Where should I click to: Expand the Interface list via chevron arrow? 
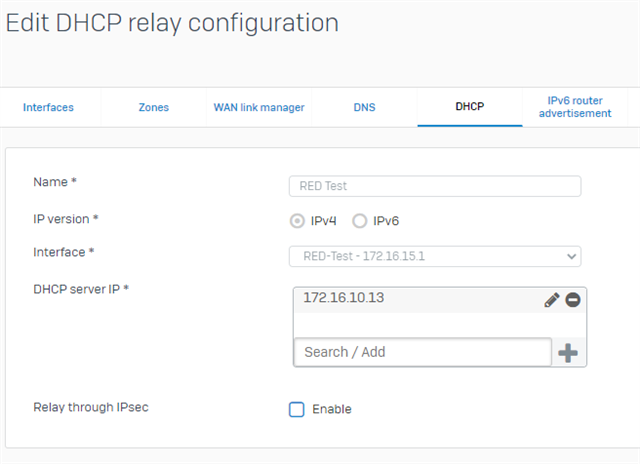click(x=571, y=256)
